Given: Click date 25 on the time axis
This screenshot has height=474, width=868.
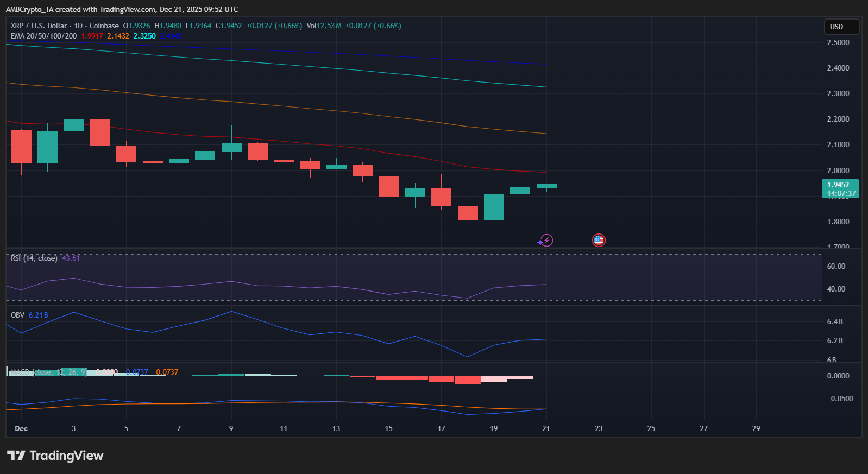Looking at the screenshot, I should [651, 428].
